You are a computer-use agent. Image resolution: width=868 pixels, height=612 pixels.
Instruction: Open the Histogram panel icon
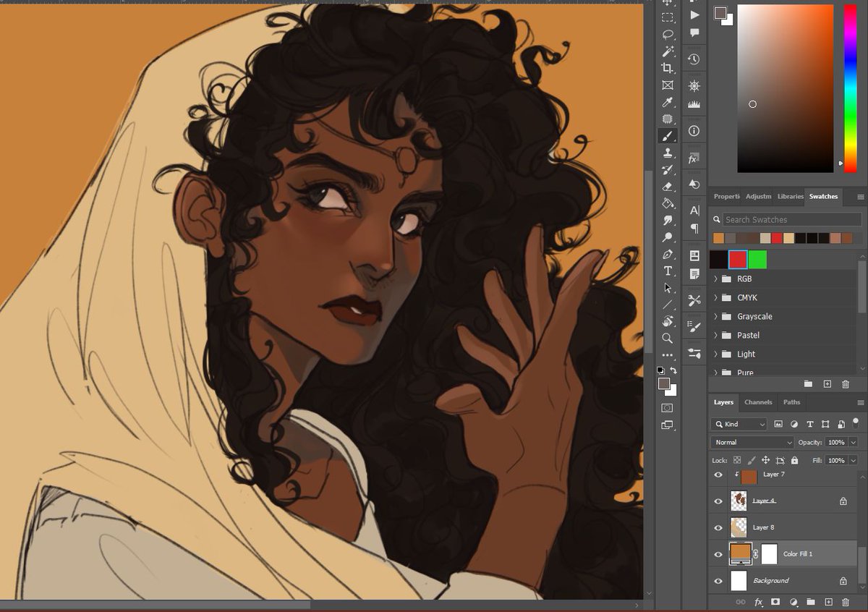pyautogui.click(x=694, y=104)
